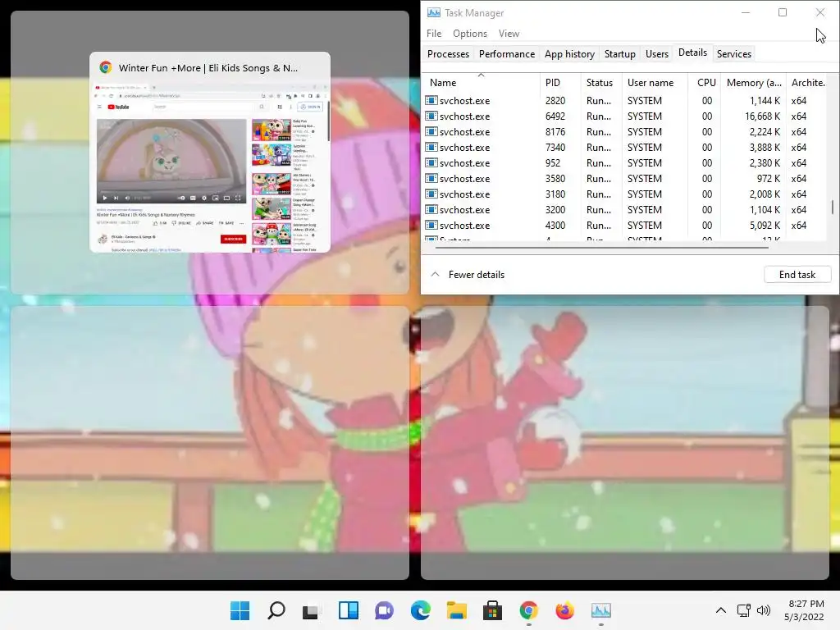Screen dimensions: 840x630
Task: Show hidden system tray icons
Action: 721,610
